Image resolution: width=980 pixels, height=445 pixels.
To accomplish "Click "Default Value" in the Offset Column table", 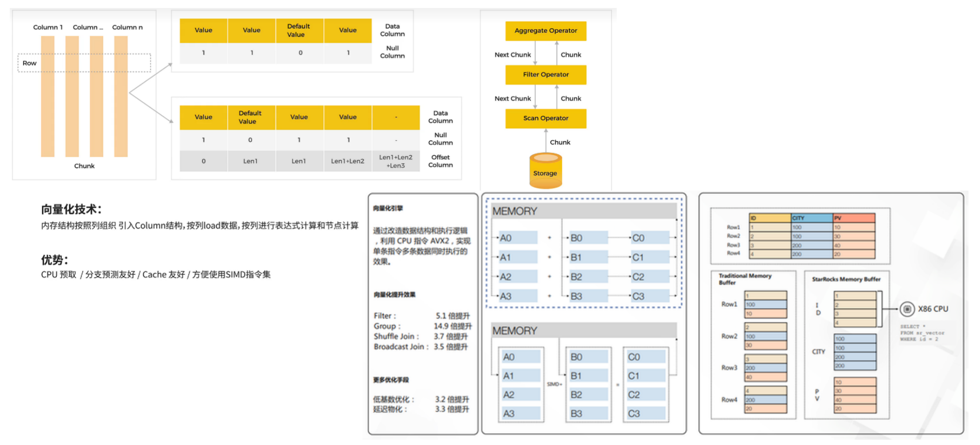I will pyautogui.click(x=250, y=117).
